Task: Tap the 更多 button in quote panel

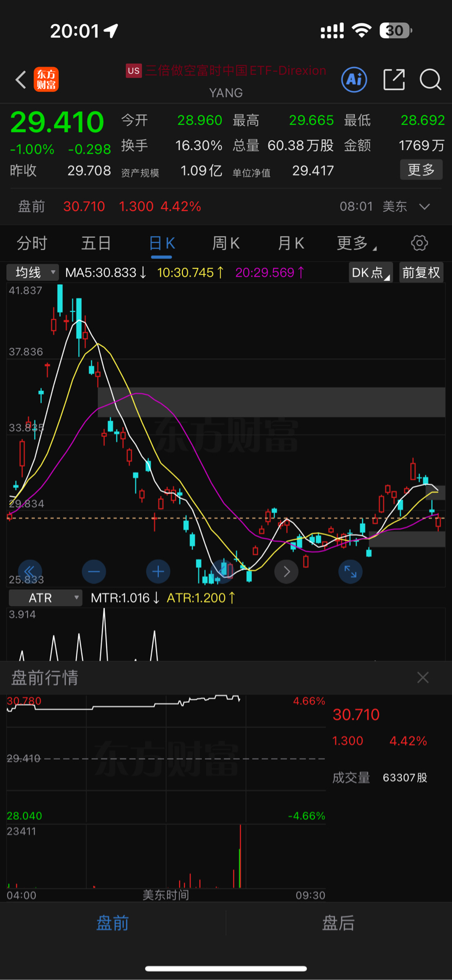Action: click(421, 170)
